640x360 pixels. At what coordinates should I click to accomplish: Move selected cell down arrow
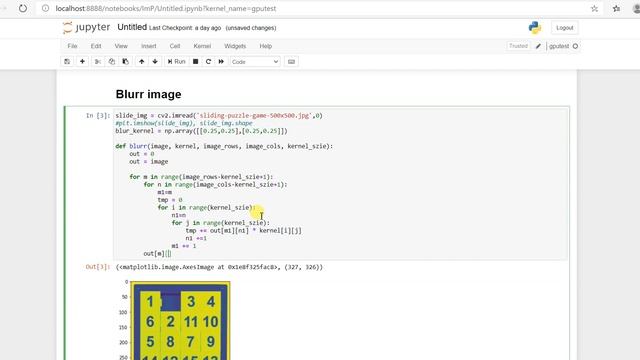[155, 62]
